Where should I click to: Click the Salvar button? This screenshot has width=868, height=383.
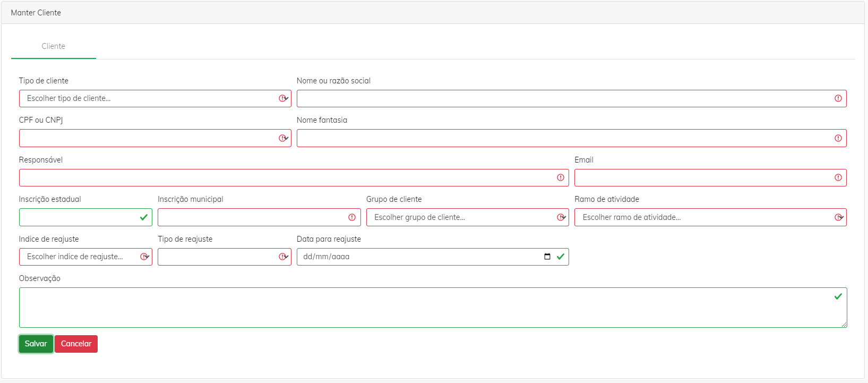pyautogui.click(x=36, y=344)
